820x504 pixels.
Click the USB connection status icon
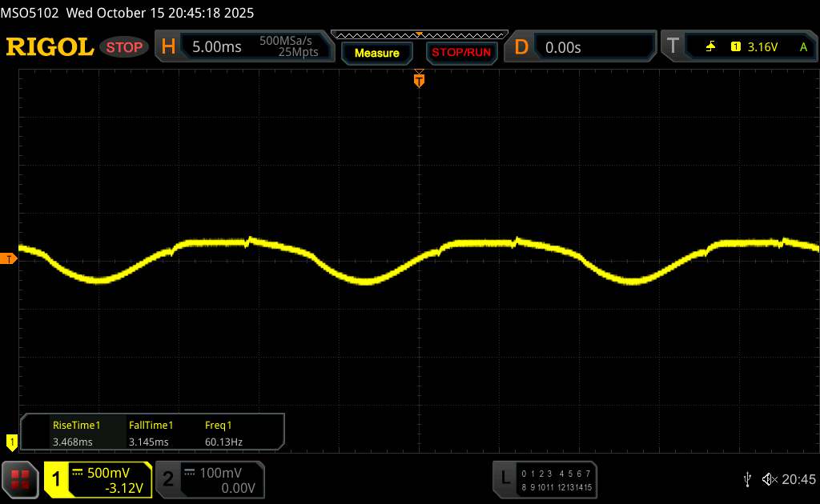coord(747,479)
